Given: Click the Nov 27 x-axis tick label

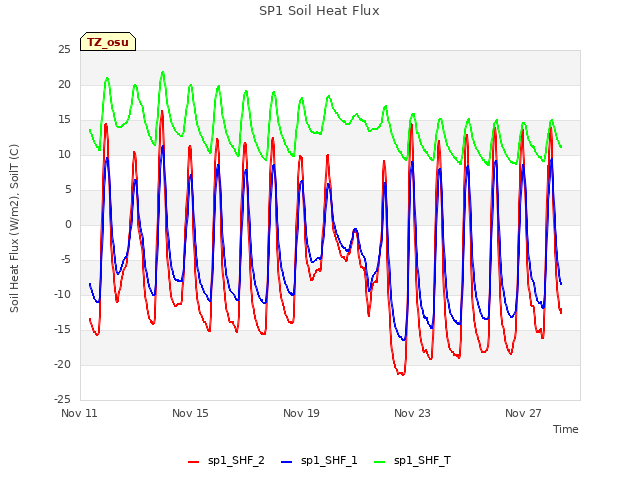Looking at the screenshot, I should [523, 413].
